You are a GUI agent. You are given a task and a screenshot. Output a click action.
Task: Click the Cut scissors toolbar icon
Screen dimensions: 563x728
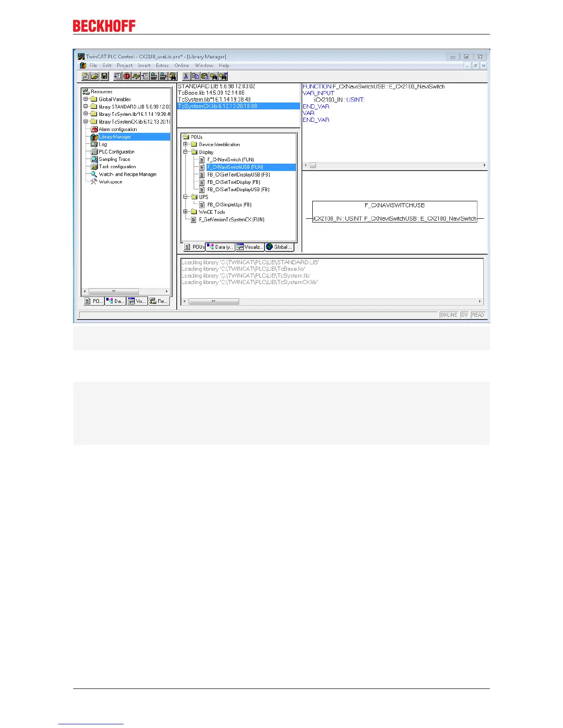point(186,76)
